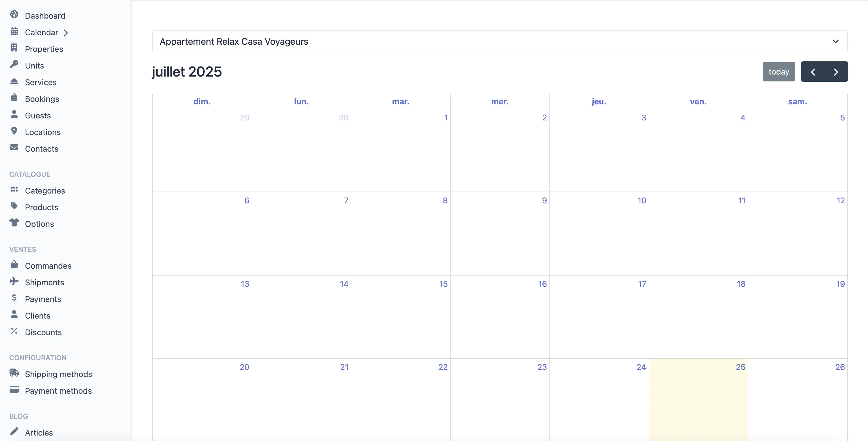868x441 pixels.
Task: Click the today button
Action: 779,71
